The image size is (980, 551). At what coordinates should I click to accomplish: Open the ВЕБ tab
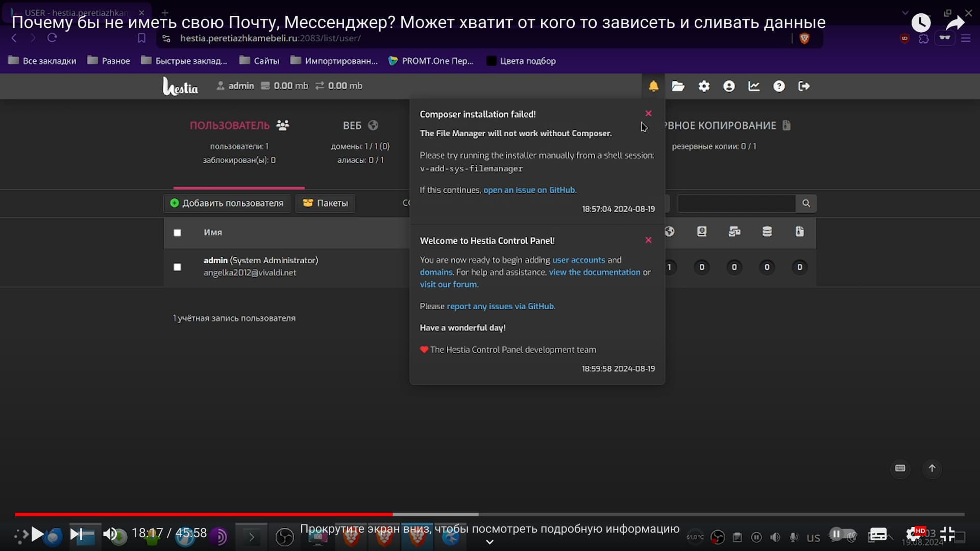click(360, 126)
